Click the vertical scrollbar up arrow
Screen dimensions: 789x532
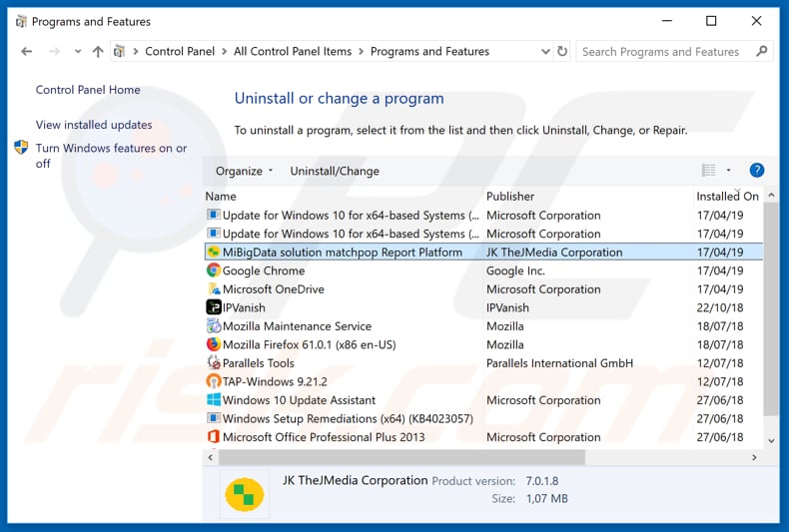point(771,195)
